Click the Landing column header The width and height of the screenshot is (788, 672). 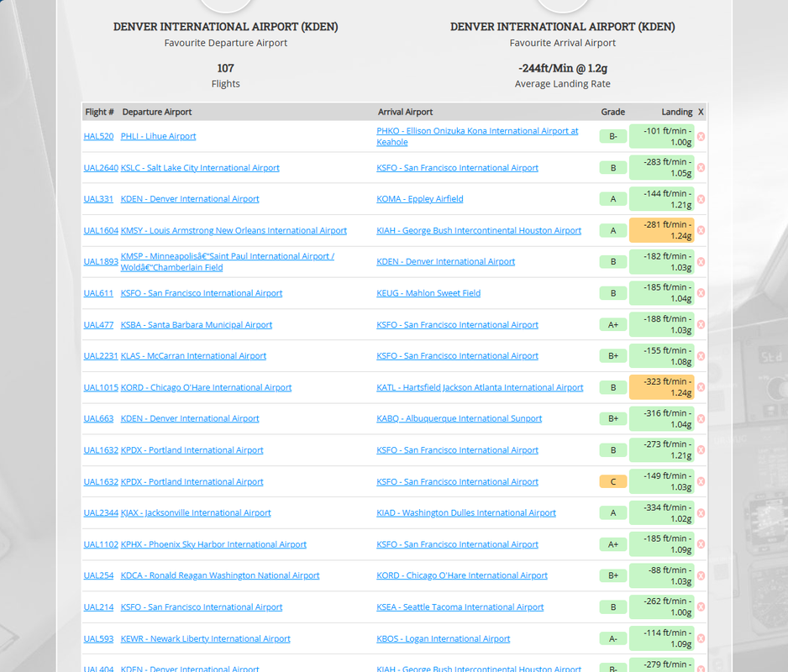(x=676, y=112)
